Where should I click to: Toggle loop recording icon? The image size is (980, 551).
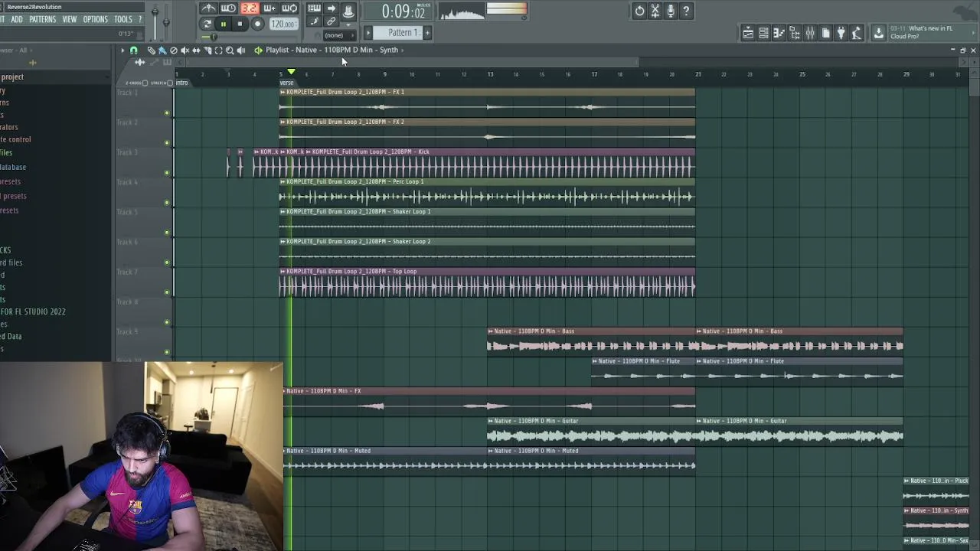click(289, 8)
